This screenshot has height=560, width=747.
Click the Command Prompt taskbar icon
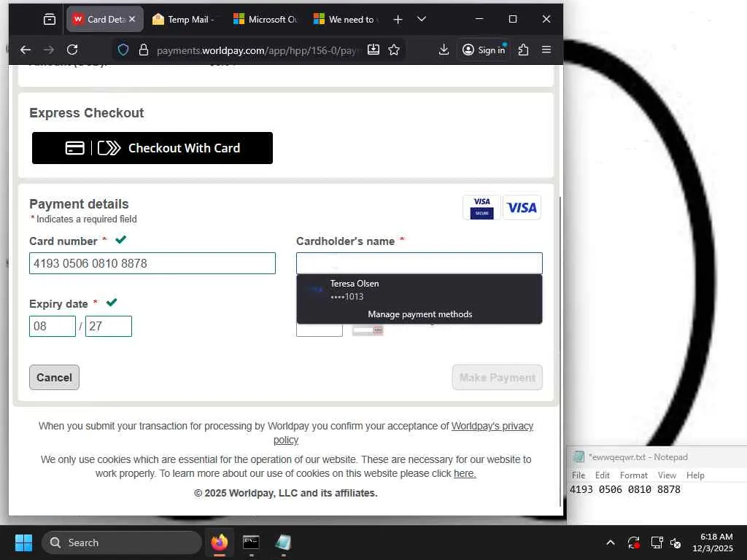coord(251,542)
